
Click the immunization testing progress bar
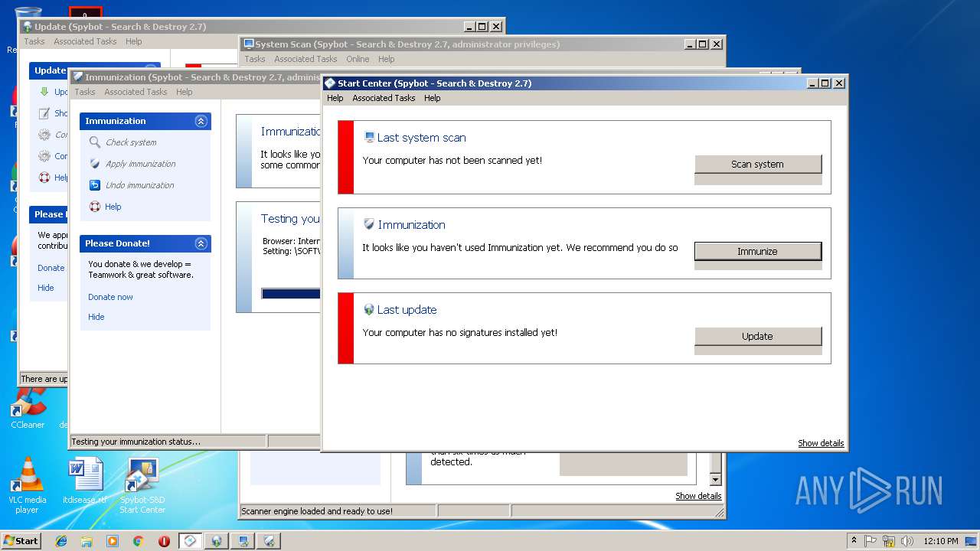pyautogui.click(x=291, y=293)
